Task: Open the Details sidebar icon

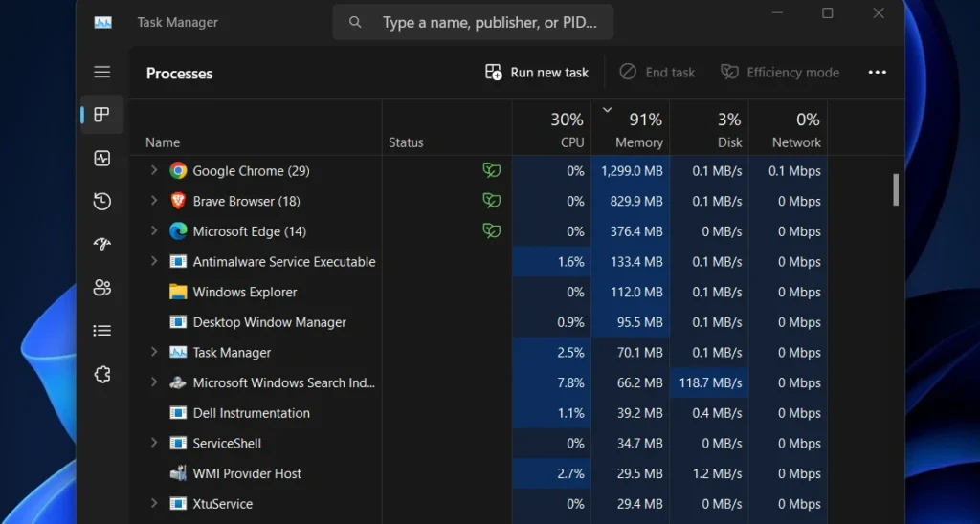Action: (x=101, y=331)
